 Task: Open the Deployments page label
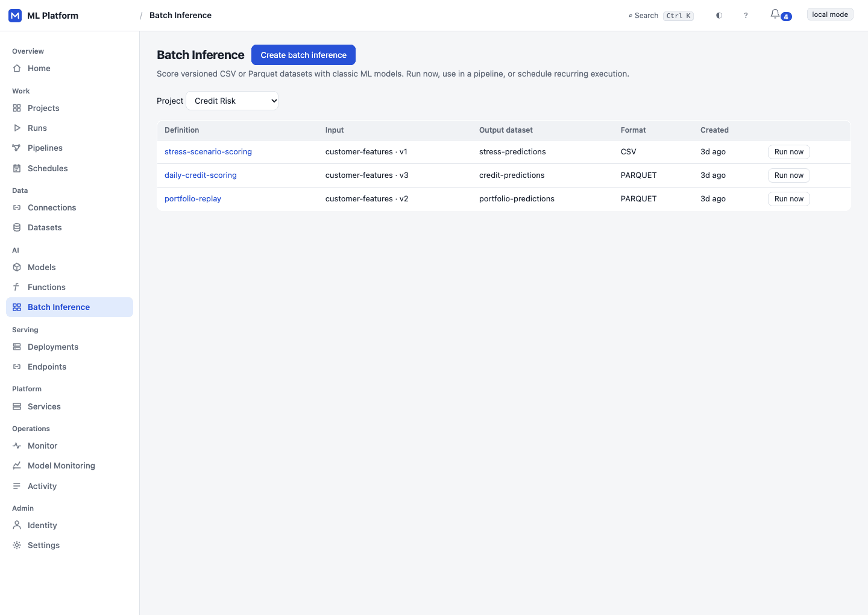pos(53,347)
